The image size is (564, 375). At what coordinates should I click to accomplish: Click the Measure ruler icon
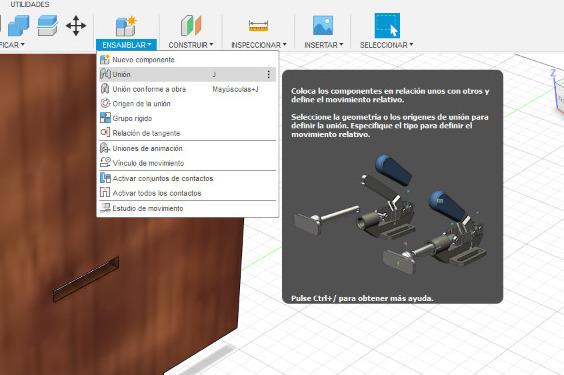(x=258, y=26)
